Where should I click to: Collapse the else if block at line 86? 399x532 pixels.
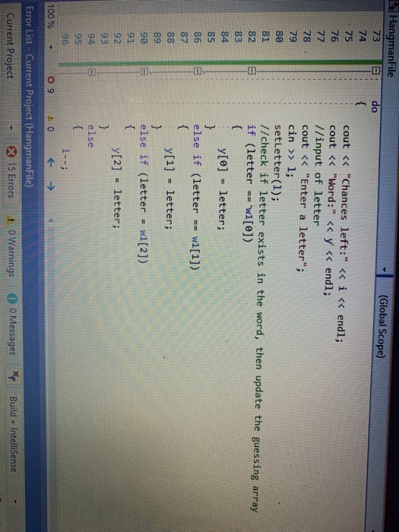pyautogui.click(x=198, y=71)
